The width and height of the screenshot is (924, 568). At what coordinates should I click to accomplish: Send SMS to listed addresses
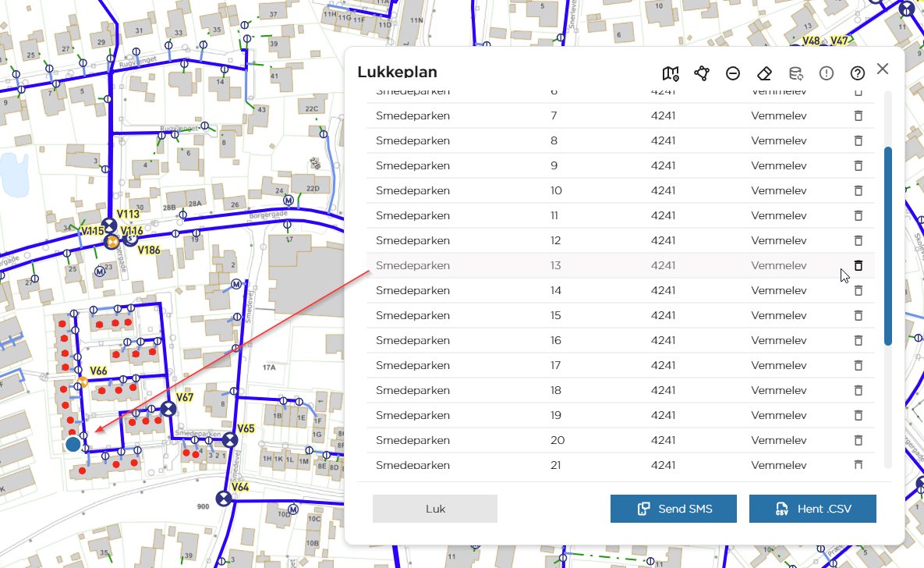tap(674, 509)
